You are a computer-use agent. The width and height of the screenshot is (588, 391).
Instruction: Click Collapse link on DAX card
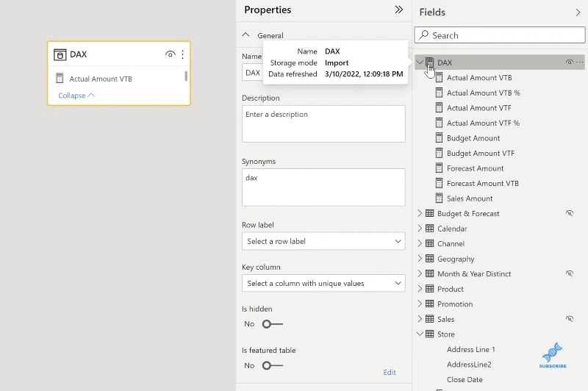point(76,96)
